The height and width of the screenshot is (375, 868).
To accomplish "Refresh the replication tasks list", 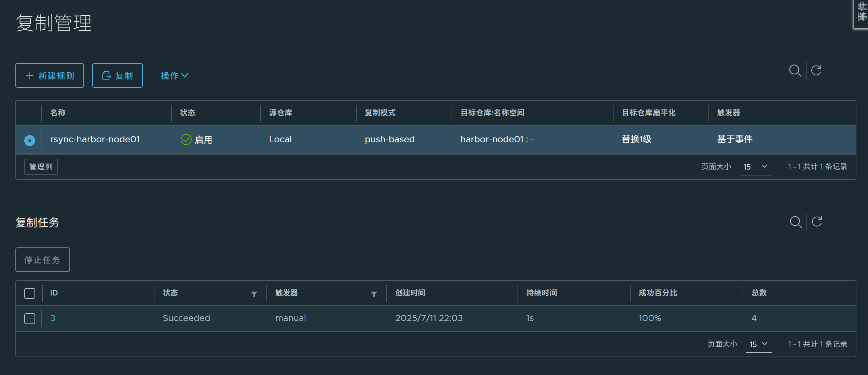I will [817, 222].
